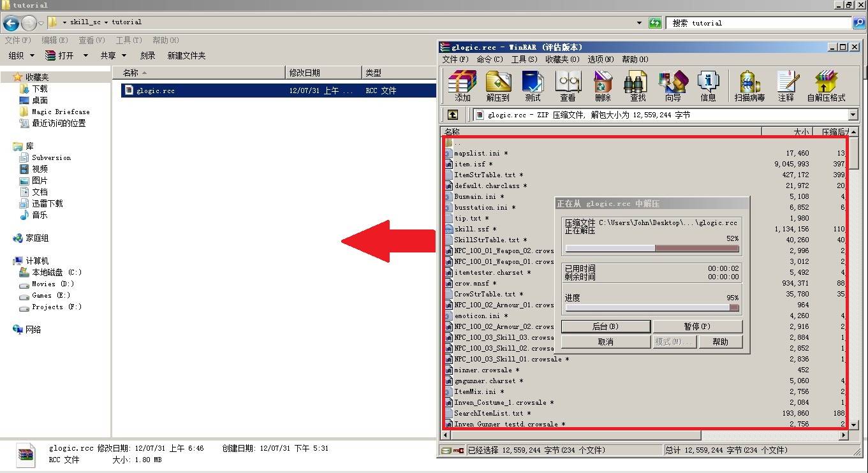Open WinRAR 选项(N) menu
This screenshot has height=473, width=868.
pos(601,59)
